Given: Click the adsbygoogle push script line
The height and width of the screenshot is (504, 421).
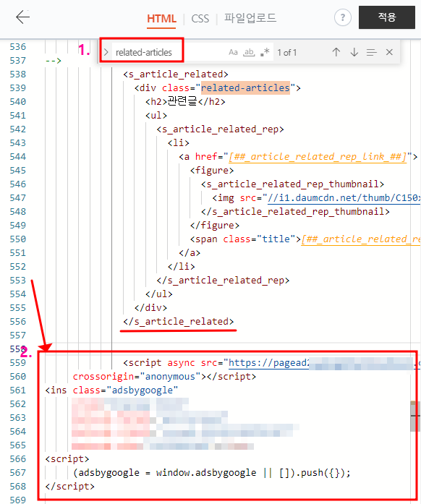Looking at the screenshot, I should pos(212,473).
